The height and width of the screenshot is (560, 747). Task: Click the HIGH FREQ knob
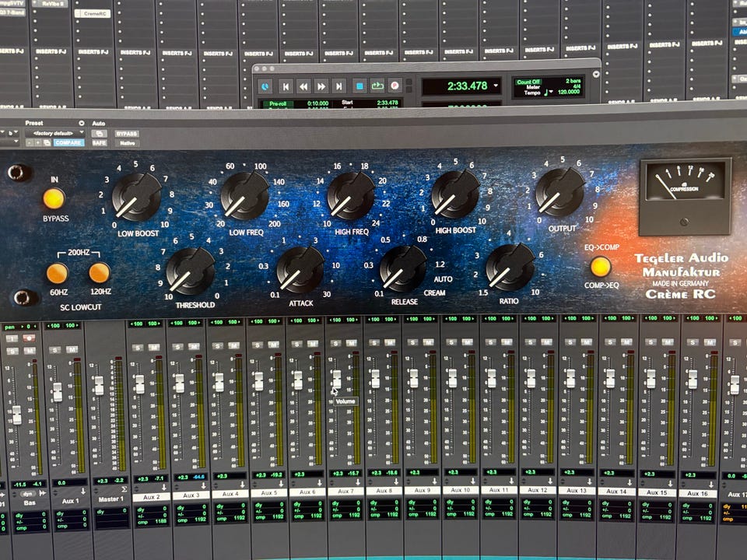click(x=351, y=196)
